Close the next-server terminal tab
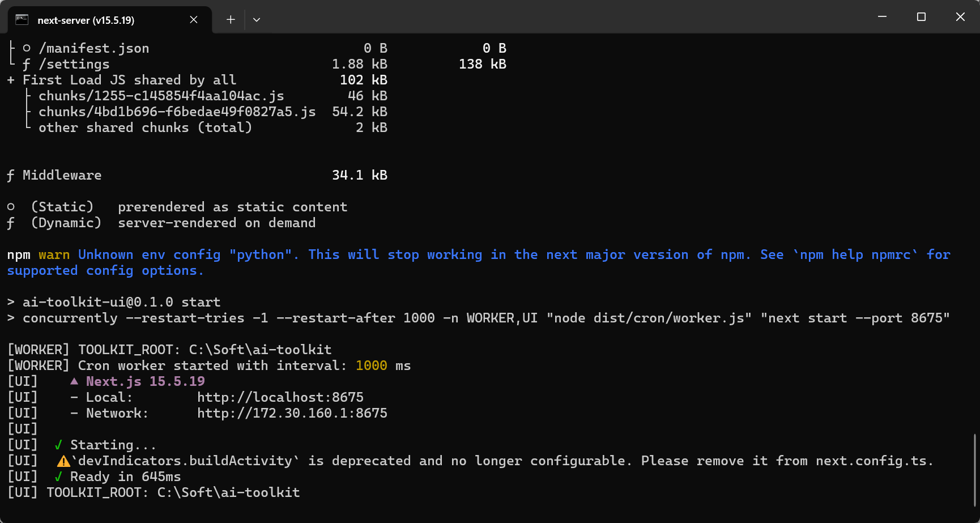980x523 pixels. point(194,20)
